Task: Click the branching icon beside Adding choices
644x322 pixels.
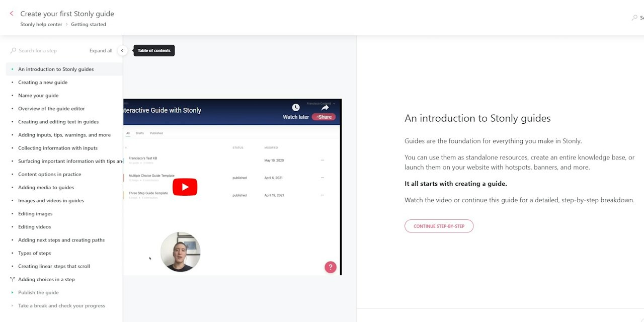Action: [13, 279]
